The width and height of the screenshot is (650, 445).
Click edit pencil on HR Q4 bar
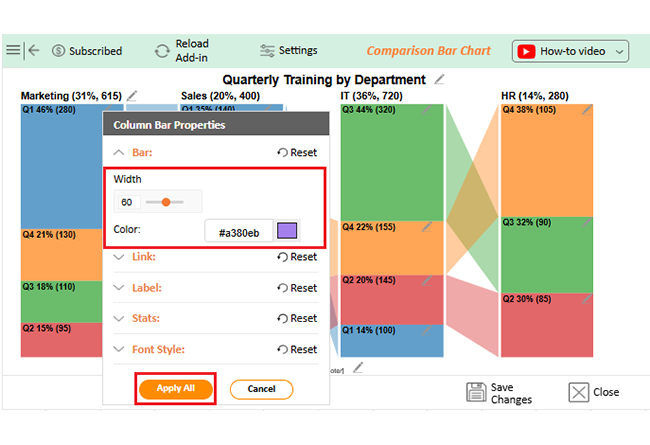point(586,112)
